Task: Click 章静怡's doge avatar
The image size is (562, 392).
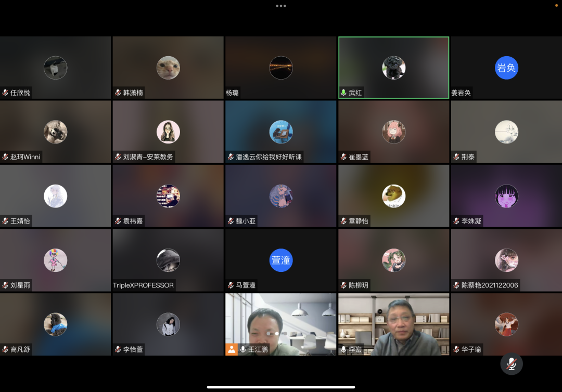Action: coord(394,196)
